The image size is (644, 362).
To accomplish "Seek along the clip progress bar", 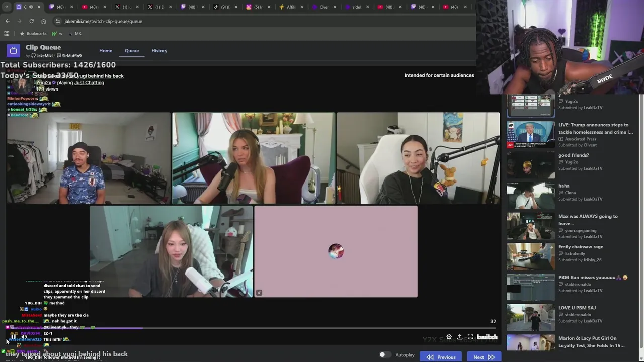I will click(253, 328).
